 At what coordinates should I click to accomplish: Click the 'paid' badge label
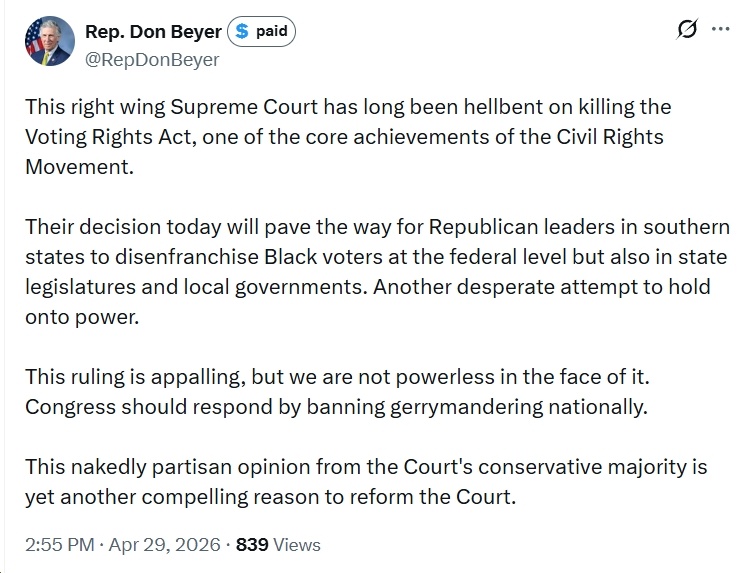point(271,32)
